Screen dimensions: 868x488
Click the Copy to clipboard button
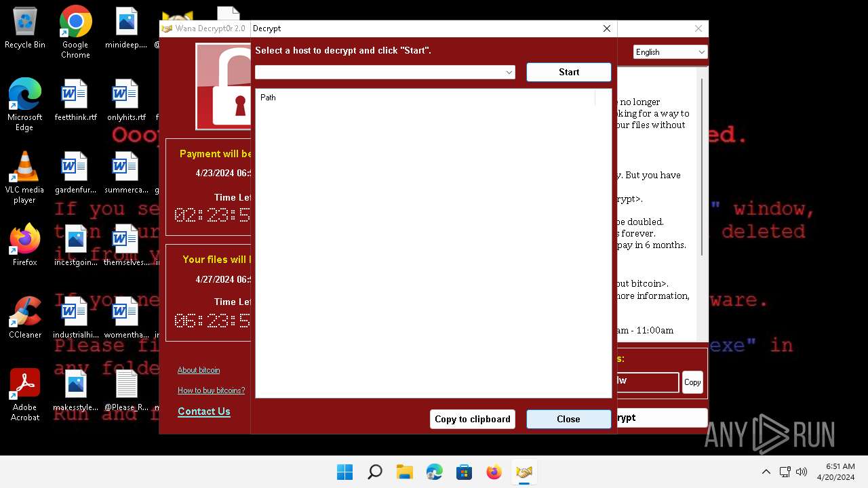(473, 419)
